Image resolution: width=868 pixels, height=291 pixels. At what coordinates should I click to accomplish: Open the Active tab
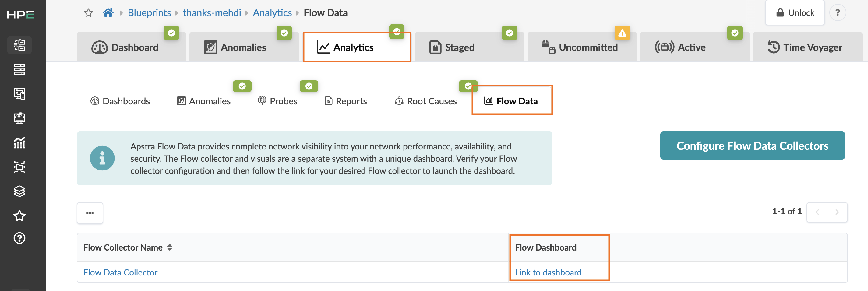click(695, 47)
